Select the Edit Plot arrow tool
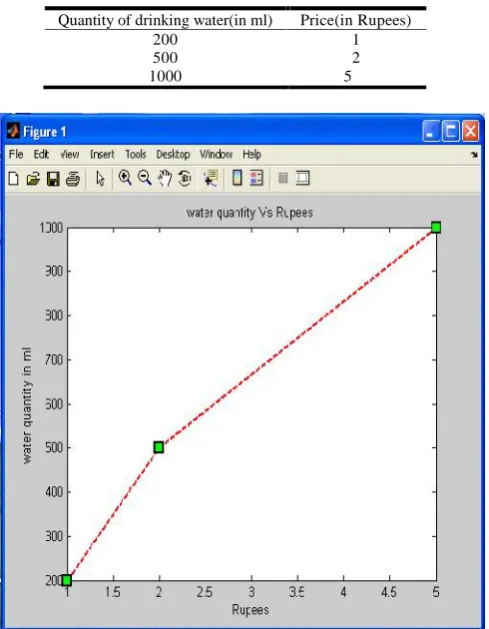Viewport: 489px width, 629px height. coord(100,179)
